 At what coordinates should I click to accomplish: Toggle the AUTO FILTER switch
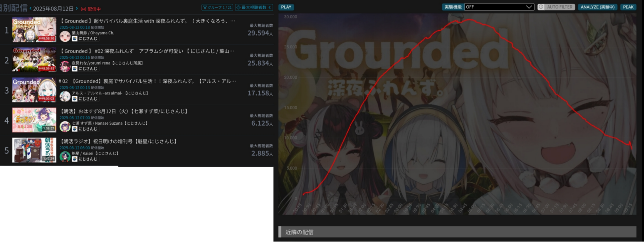556,7
